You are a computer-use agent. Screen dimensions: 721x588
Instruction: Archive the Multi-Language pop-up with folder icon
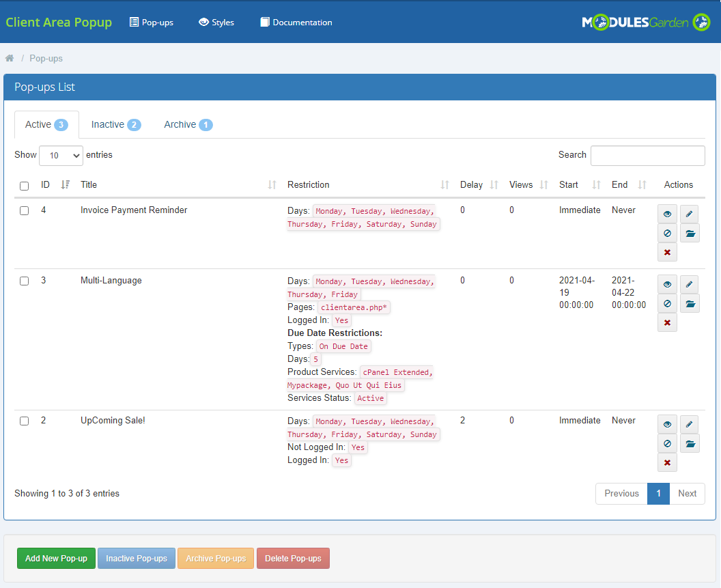690,304
